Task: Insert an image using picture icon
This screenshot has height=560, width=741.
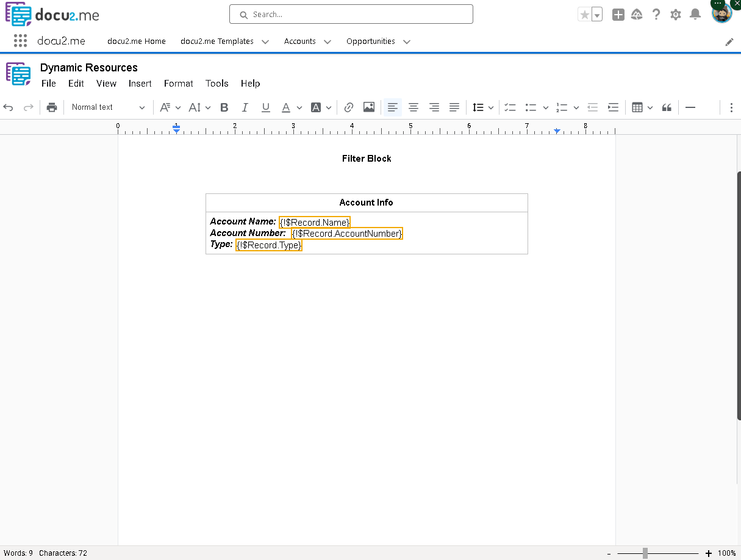Action: tap(369, 107)
